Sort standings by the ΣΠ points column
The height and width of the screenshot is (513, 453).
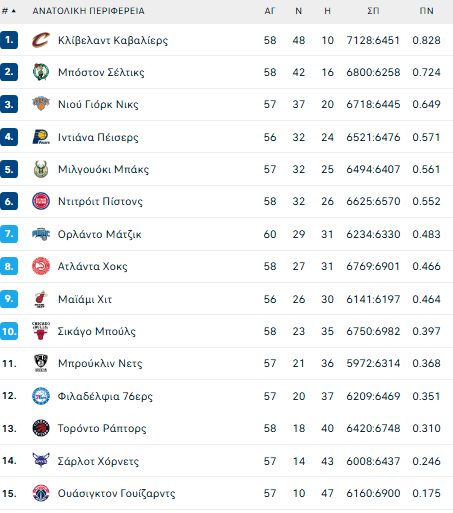373,11
